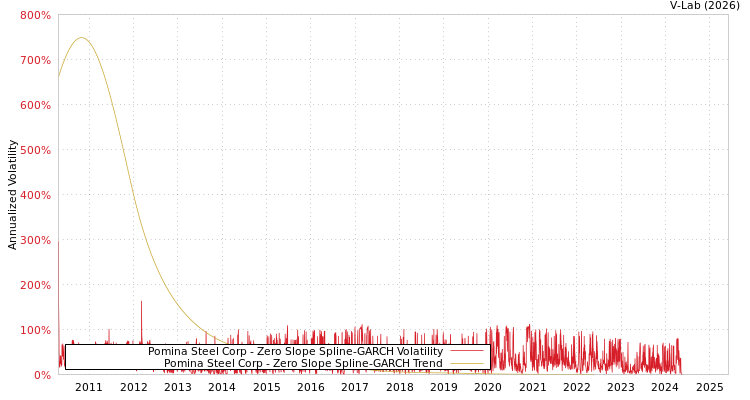Click the 2016 x-axis label
The height and width of the screenshot is (400, 750).
pos(311,387)
